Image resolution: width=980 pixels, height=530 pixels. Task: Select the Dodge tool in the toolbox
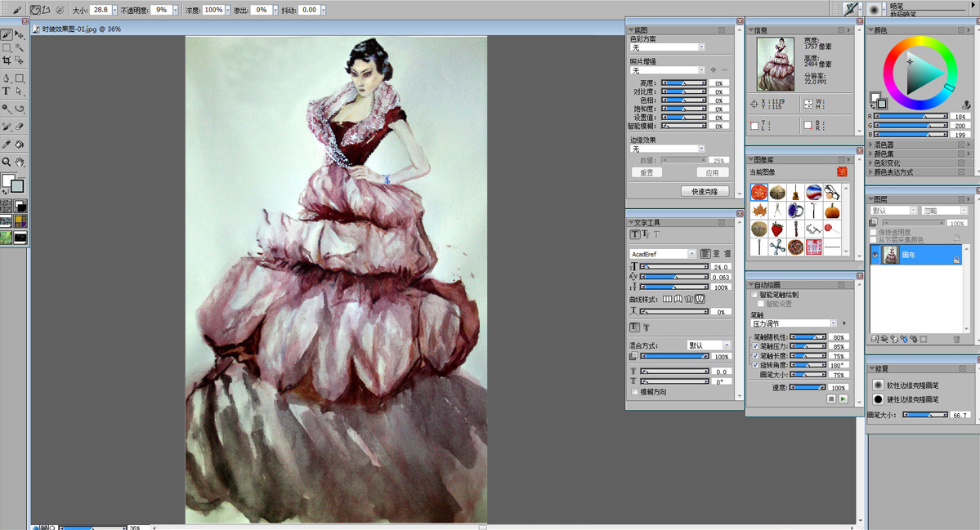click(7, 109)
